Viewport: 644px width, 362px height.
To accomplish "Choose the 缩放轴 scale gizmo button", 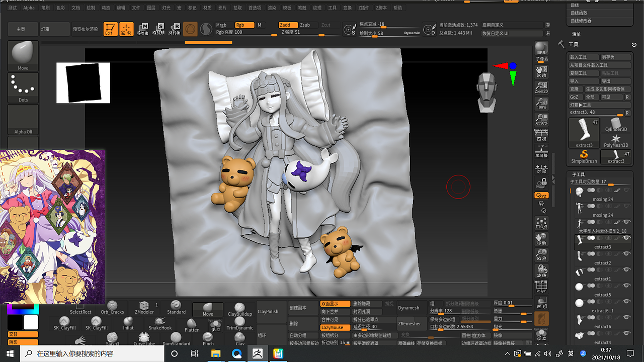I will [158, 29].
